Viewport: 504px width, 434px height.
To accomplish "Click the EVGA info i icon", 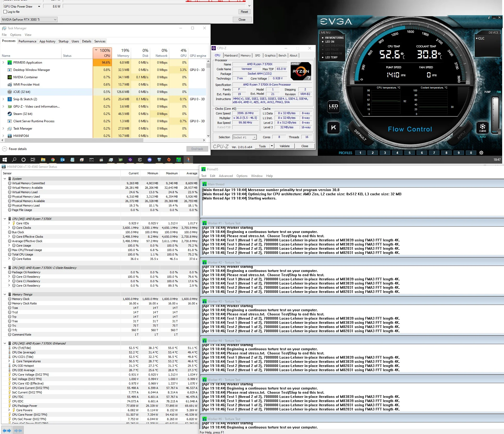I will click(489, 18).
